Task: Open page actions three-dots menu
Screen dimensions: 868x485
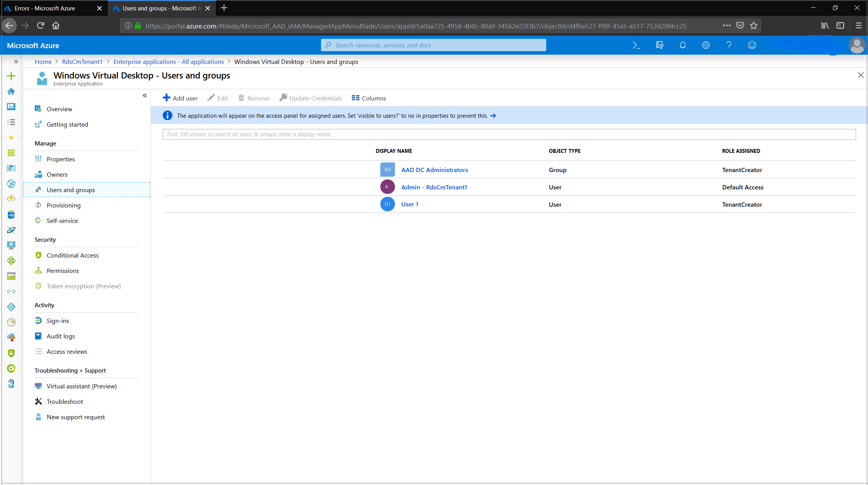Action: pos(726,26)
